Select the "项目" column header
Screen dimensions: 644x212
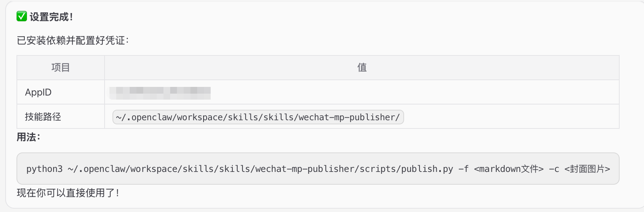coord(61,67)
